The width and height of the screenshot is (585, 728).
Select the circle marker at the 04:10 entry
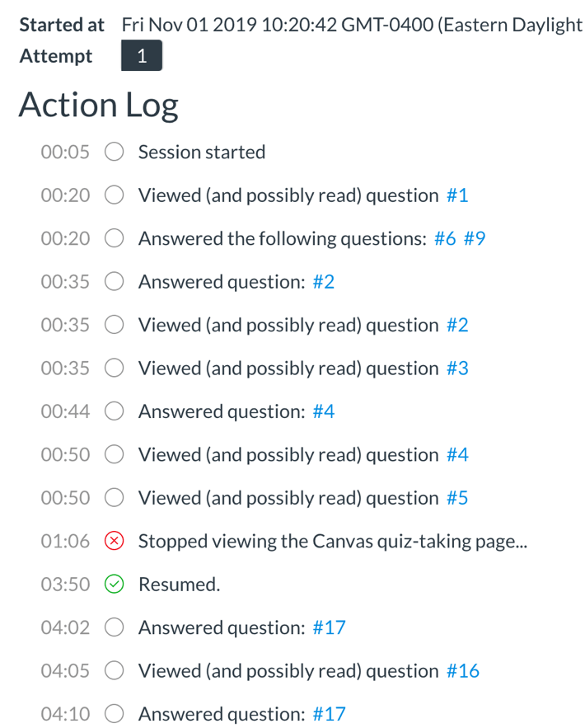(114, 714)
